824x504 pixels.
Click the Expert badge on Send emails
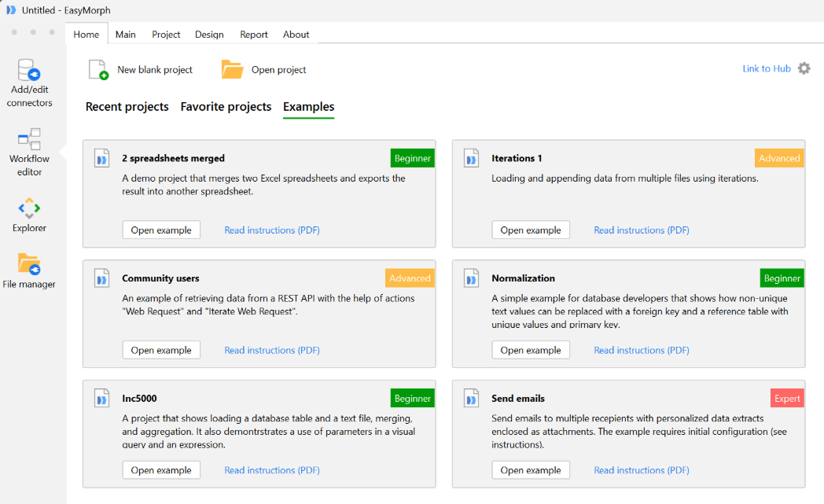tap(787, 399)
